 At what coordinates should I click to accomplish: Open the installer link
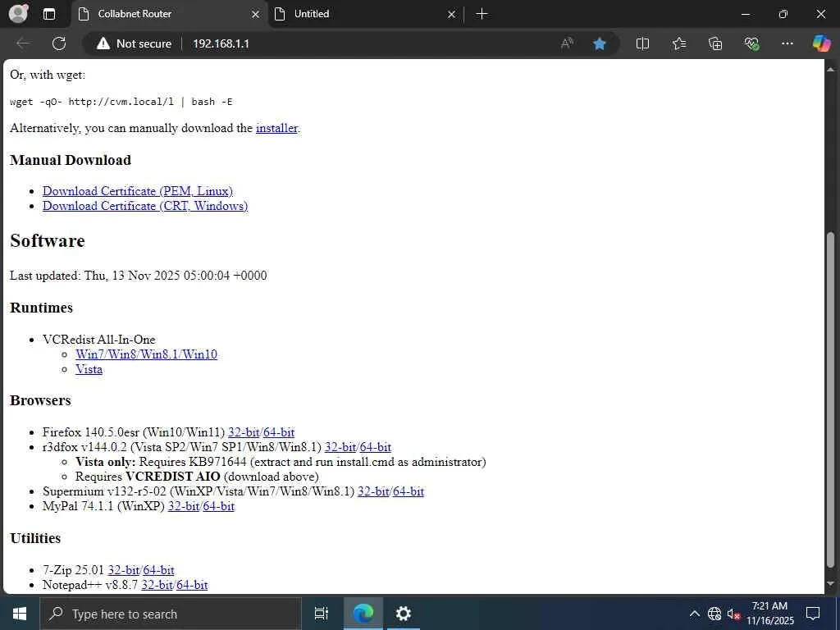(x=276, y=128)
